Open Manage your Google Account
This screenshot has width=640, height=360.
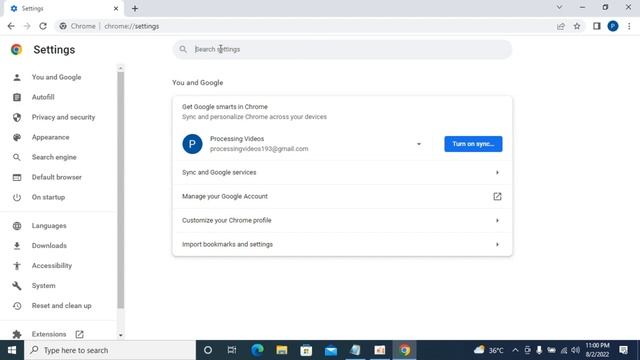pyautogui.click(x=342, y=196)
